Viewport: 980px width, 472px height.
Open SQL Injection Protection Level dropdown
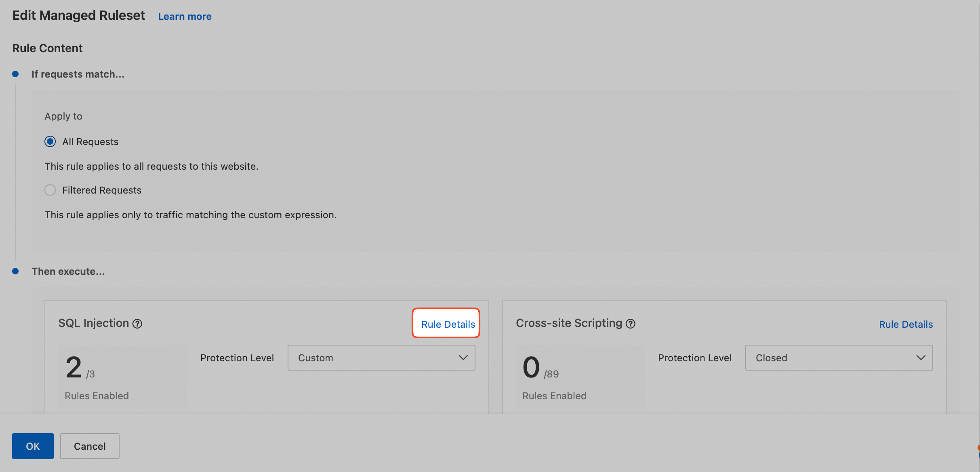click(x=381, y=358)
